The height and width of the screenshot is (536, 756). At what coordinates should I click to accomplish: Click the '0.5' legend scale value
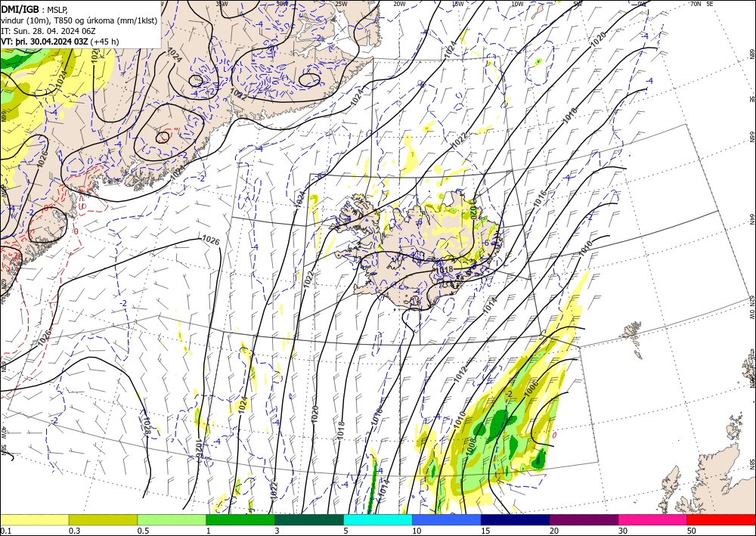coord(143,531)
